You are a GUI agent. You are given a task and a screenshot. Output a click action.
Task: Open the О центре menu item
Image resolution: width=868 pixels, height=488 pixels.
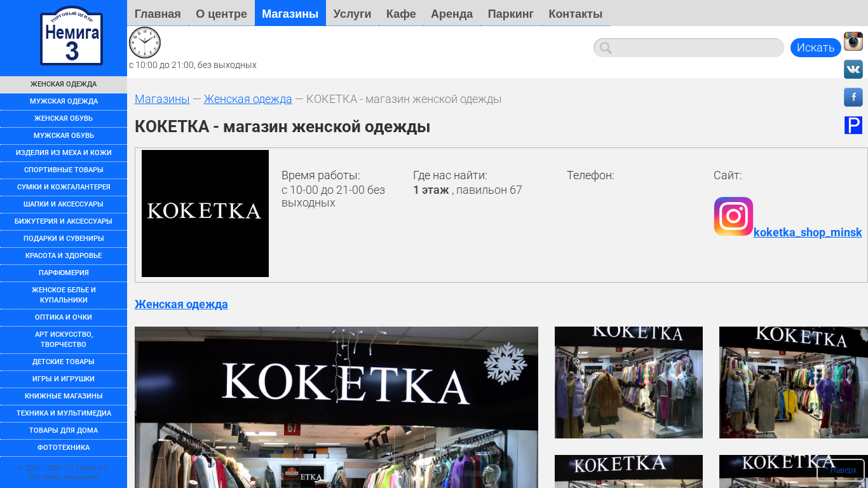pos(221,13)
